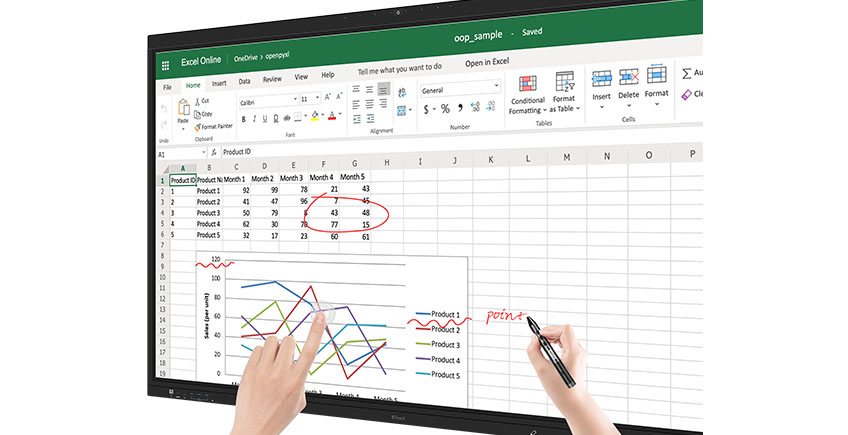The height and width of the screenshot is (435, 848).
Task: Click the percent style icon
Action: pyautogui.click(x=445, y=110)
